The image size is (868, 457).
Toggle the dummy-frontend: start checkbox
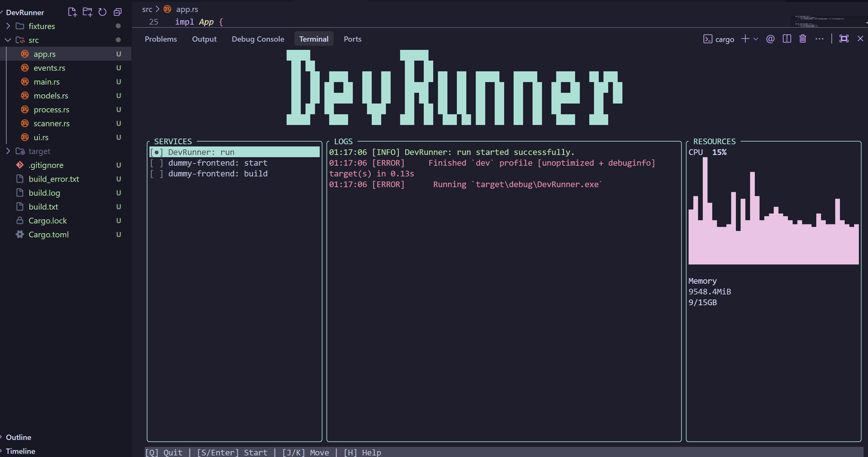click(x=156, y=163)
